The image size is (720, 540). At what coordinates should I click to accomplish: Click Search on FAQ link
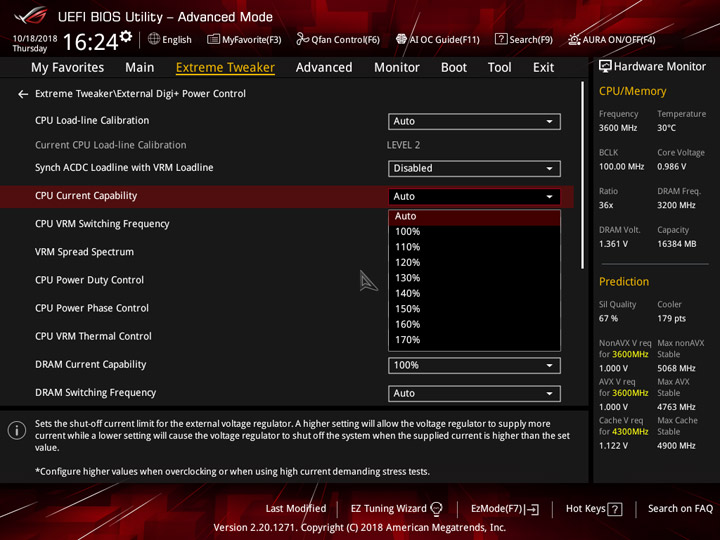coord(680,509)
